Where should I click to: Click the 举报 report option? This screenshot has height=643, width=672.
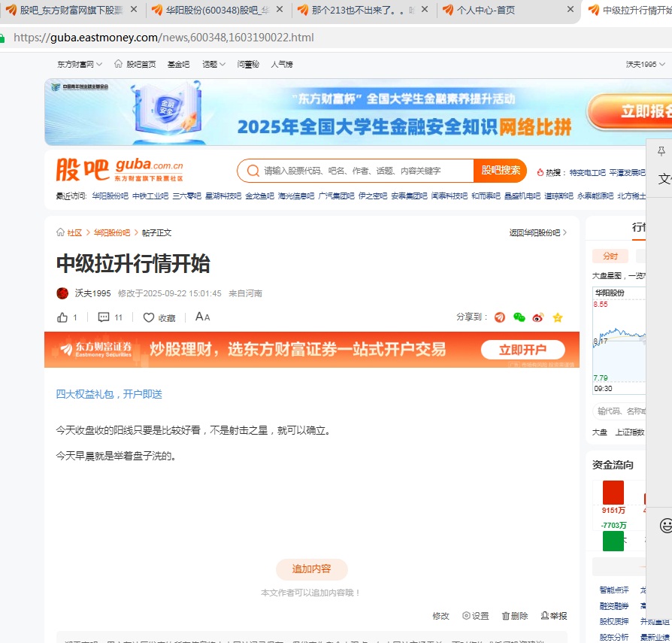point(554,616)
